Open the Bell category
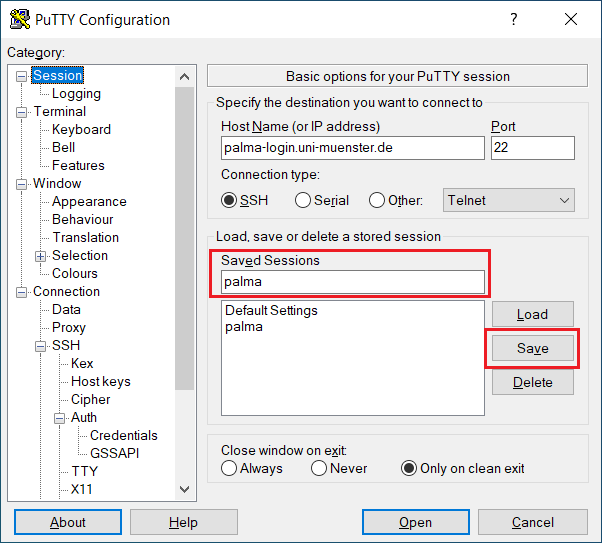This screenshot has height=545, width=604. [64, 148]
